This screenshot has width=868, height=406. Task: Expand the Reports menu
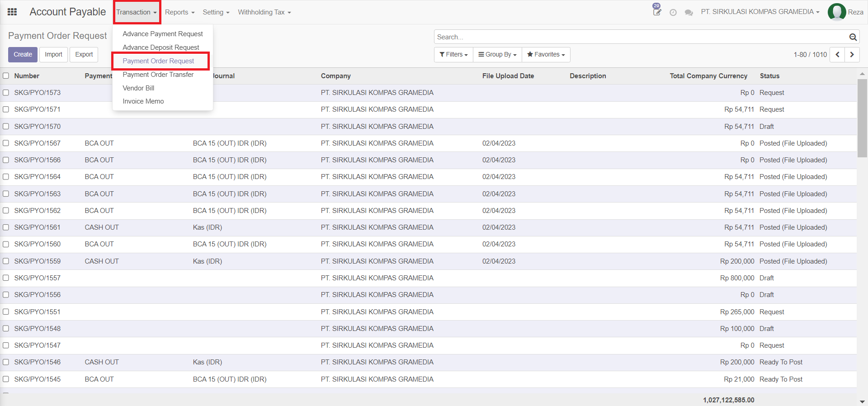pyautogui.click(x=179, y=12)
